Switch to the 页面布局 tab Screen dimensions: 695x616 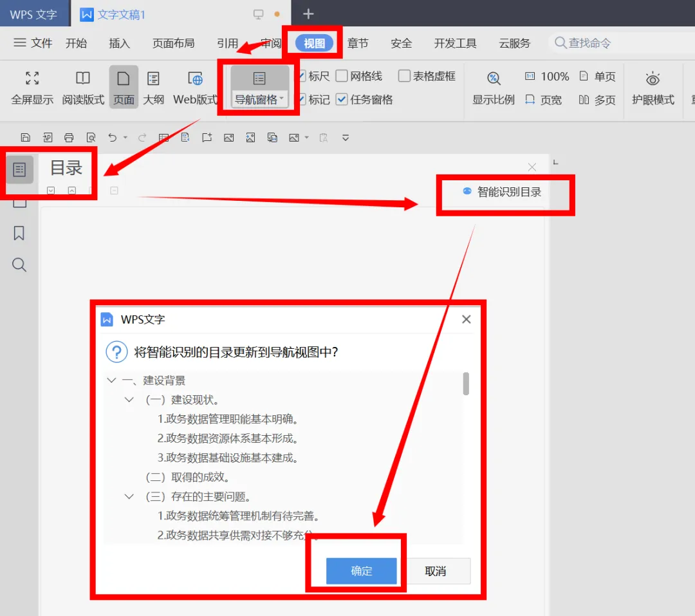[174, 43]
